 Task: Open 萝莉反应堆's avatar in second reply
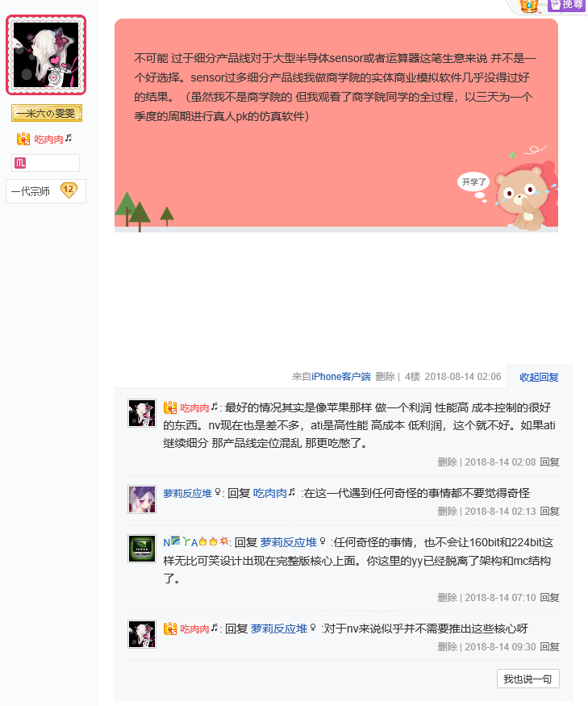click(142, 499)
